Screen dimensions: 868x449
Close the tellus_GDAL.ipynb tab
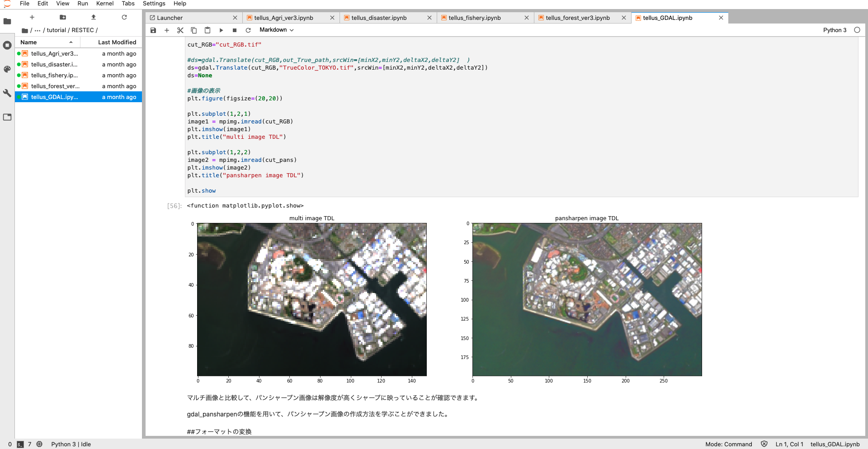coord(721,18)
